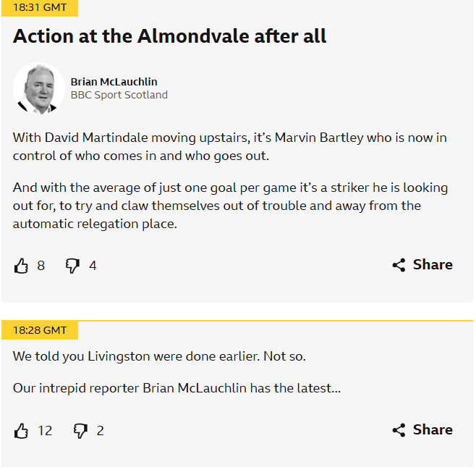Click the Share label on the Almondvale post
The image size is (476, 475).
pos(433,265)
